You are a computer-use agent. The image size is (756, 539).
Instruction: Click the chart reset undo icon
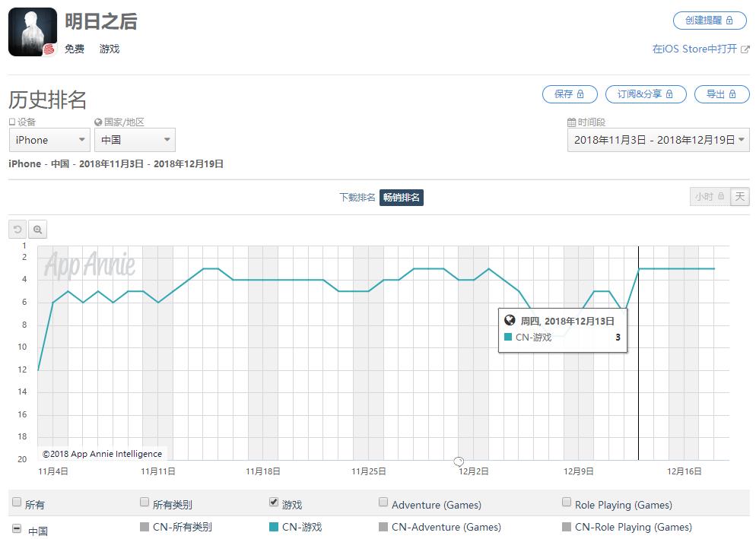[x=17, y=230]
